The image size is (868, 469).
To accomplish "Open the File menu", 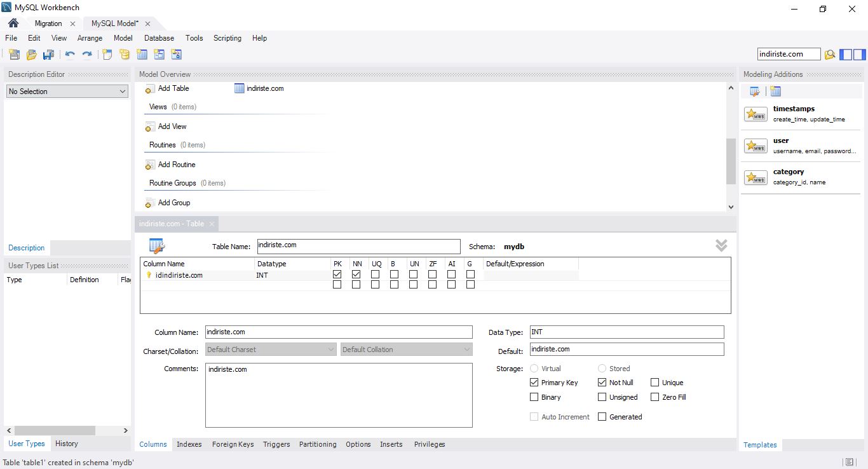I will click(x=11, y=38).
